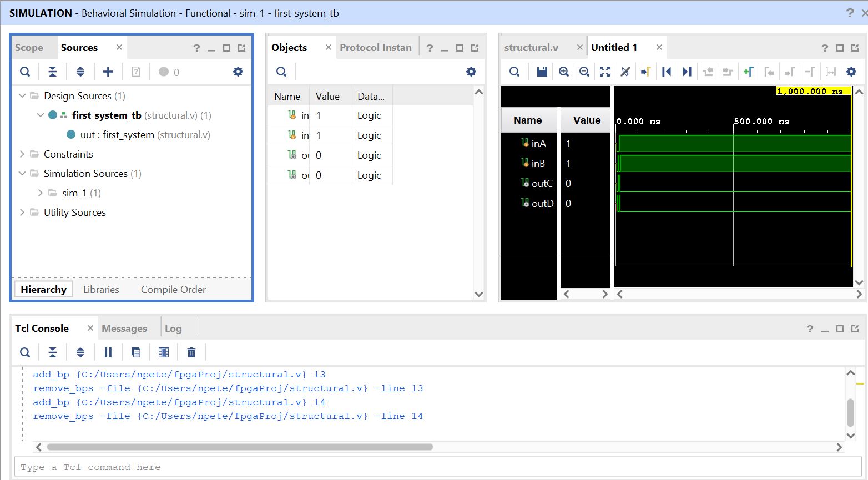The image size is (868, 480).
Task: Zoom out of the waveform
Action: 584,72
